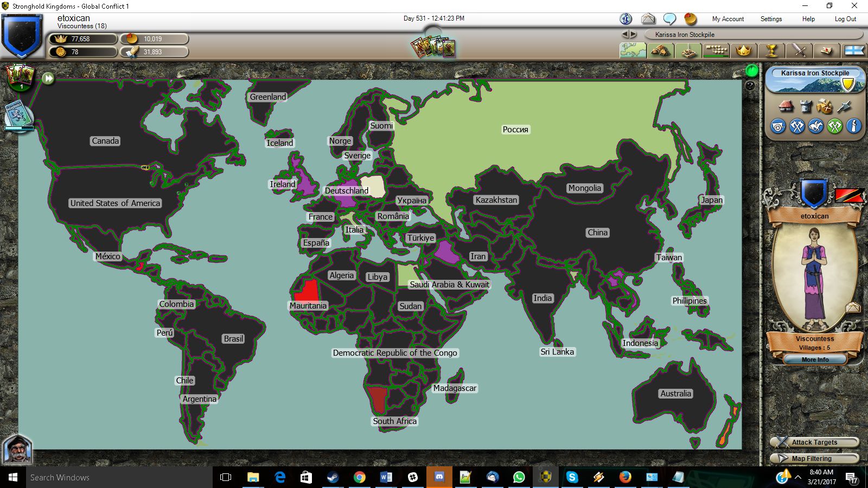Open the mail envelope icon
The image size is (868, 488).
point(648,19)
